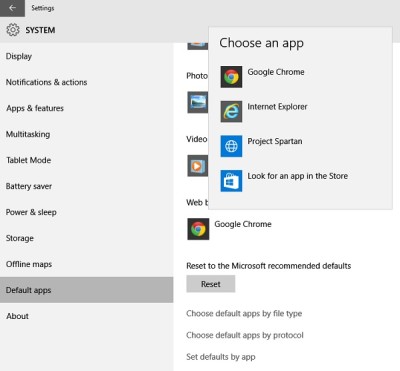The height and width of the screenshot is (371, 400).
Task: Open Apps & features
Action: [87, 108]
